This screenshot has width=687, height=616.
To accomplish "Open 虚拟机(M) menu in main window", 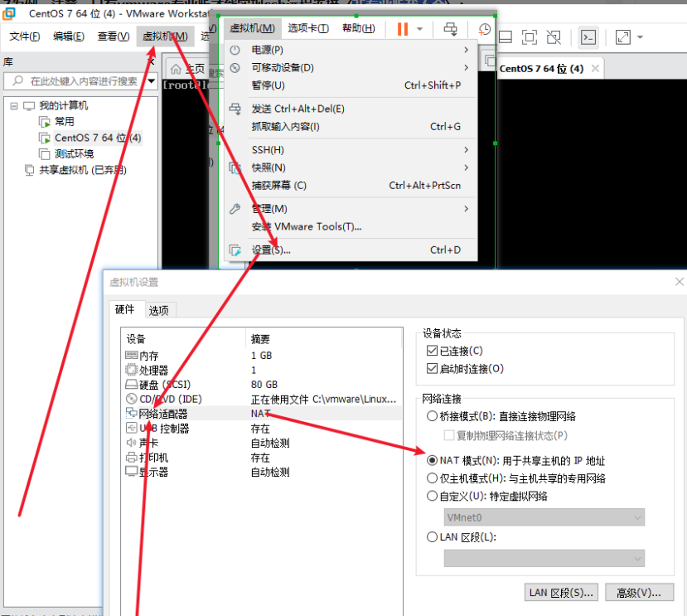I will [x=165, y=36].
